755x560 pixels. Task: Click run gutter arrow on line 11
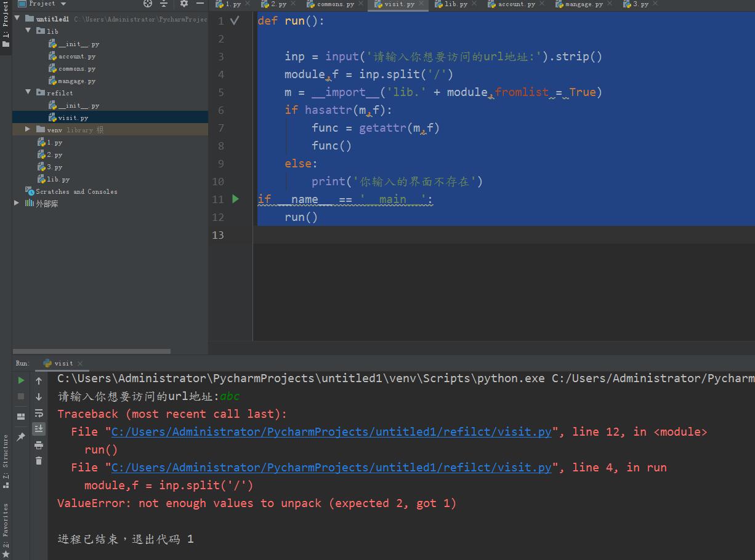[x=235, y=199]
